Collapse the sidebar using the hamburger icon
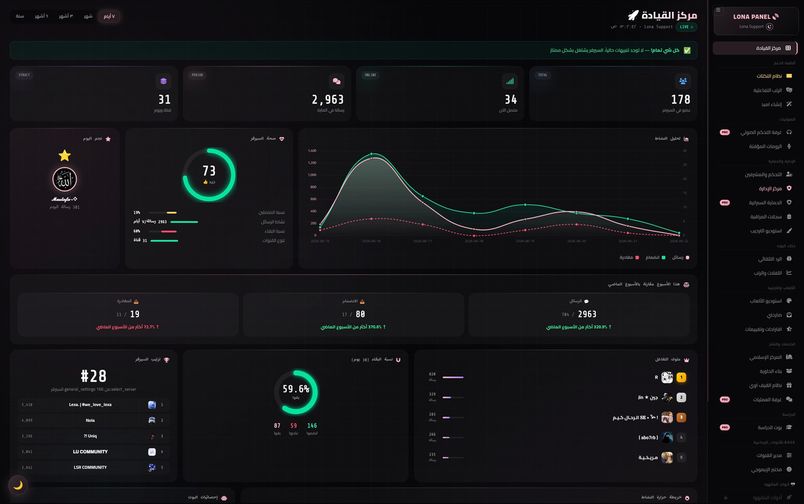The image size is (804, 504). coord(718,10)
